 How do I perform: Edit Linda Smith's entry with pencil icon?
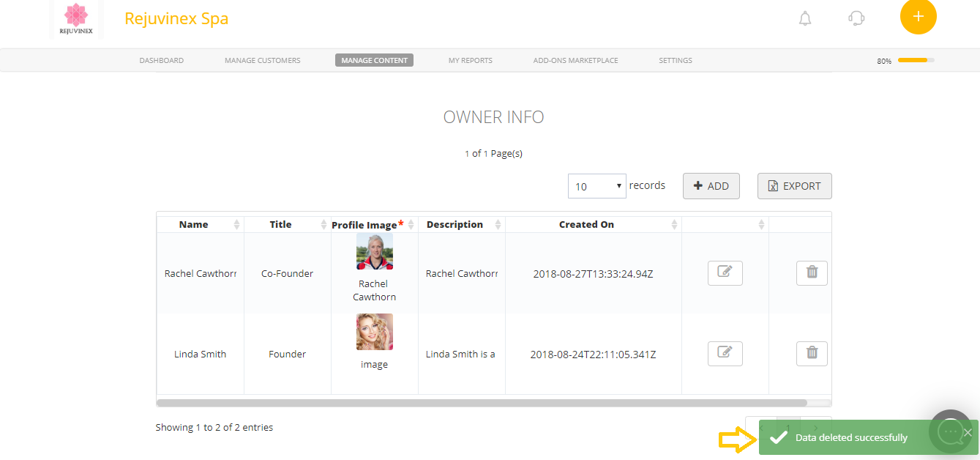click(x=725, y=353)
